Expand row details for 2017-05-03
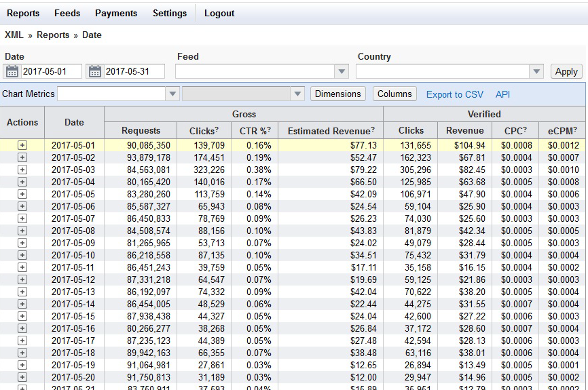Viewport: 588px width, 390px height. pyautogui.click(x=22, y=170)
